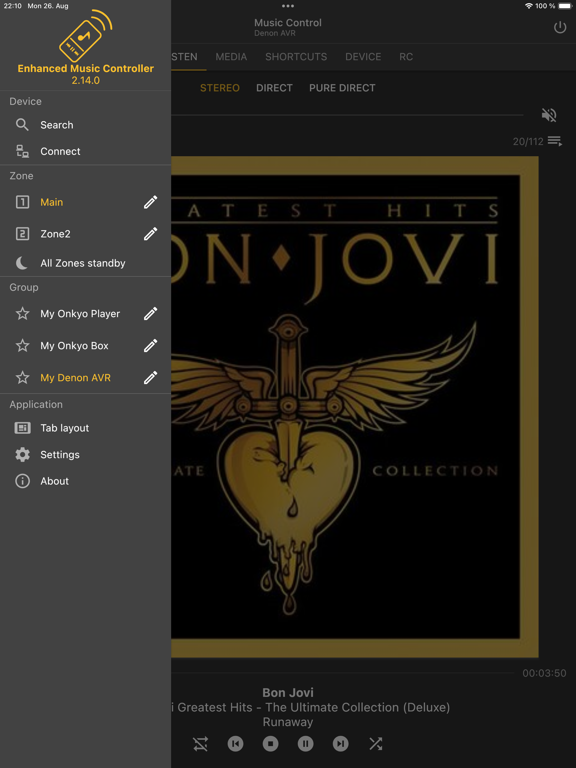Tap the 00:03:50 time display
Screen dimensions: 576x768
pyautogui.click(x=544, y=673)
